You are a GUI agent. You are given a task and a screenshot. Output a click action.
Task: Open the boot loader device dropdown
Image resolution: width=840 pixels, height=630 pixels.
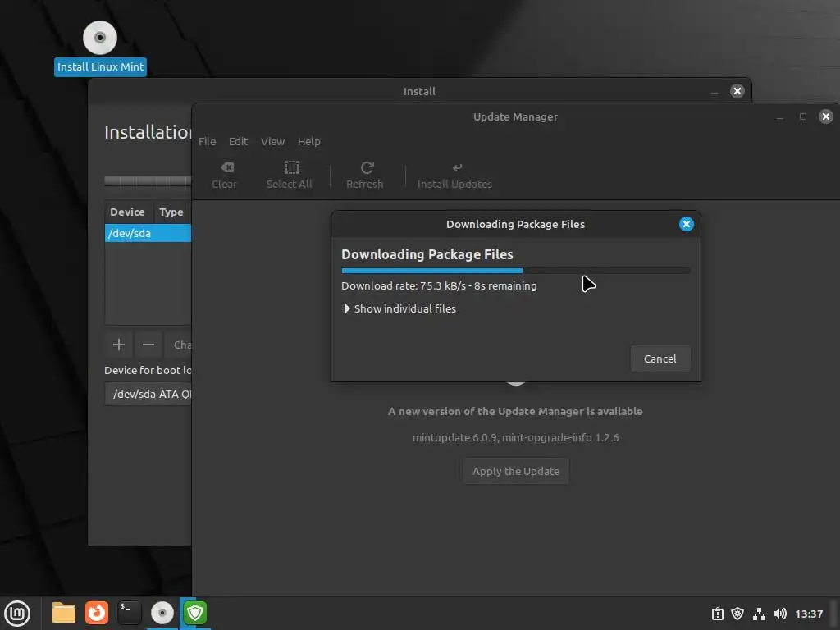point(148,394)
